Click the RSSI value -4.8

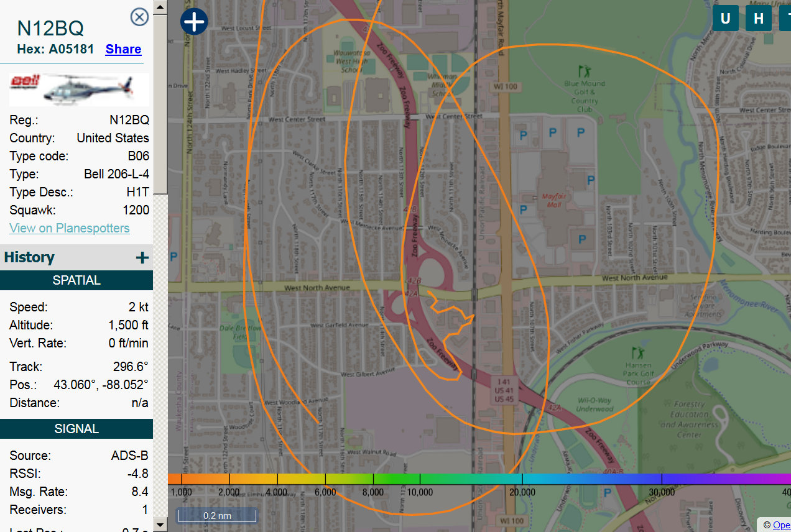pos(137,474)
